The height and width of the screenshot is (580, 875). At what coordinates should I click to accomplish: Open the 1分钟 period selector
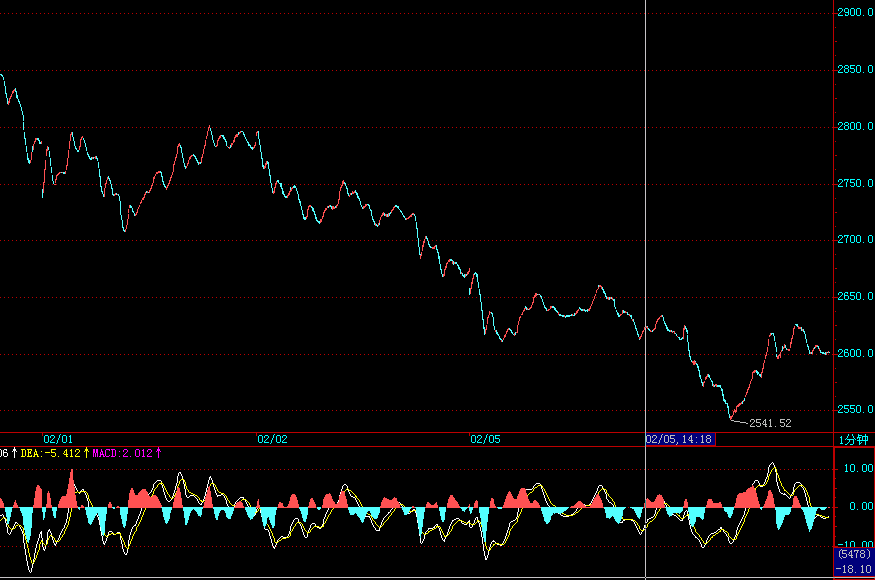pos(853,439)
